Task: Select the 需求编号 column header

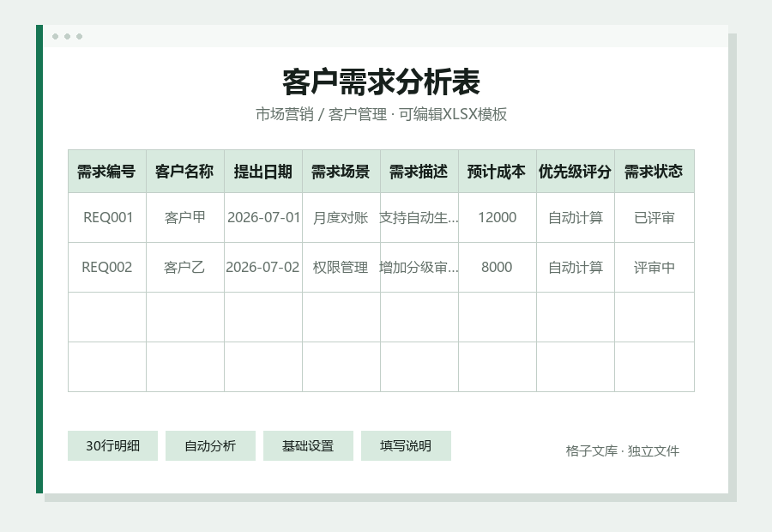Action: [107, 172]
